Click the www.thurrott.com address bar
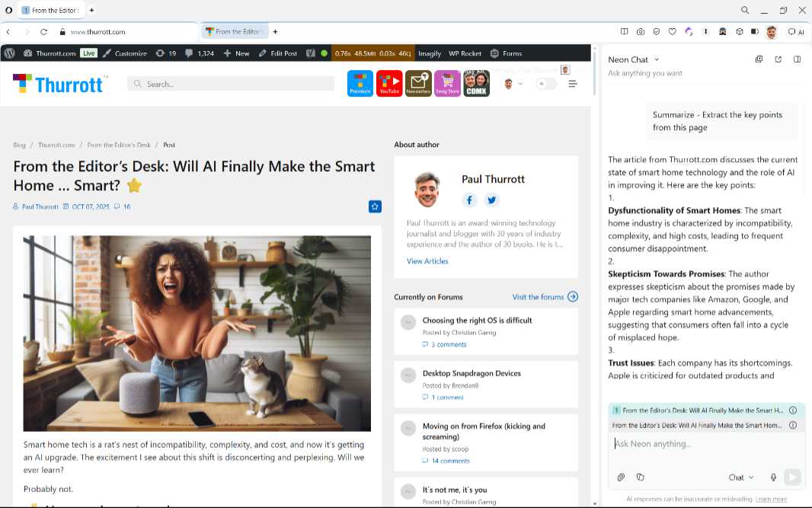 (98, 31)
